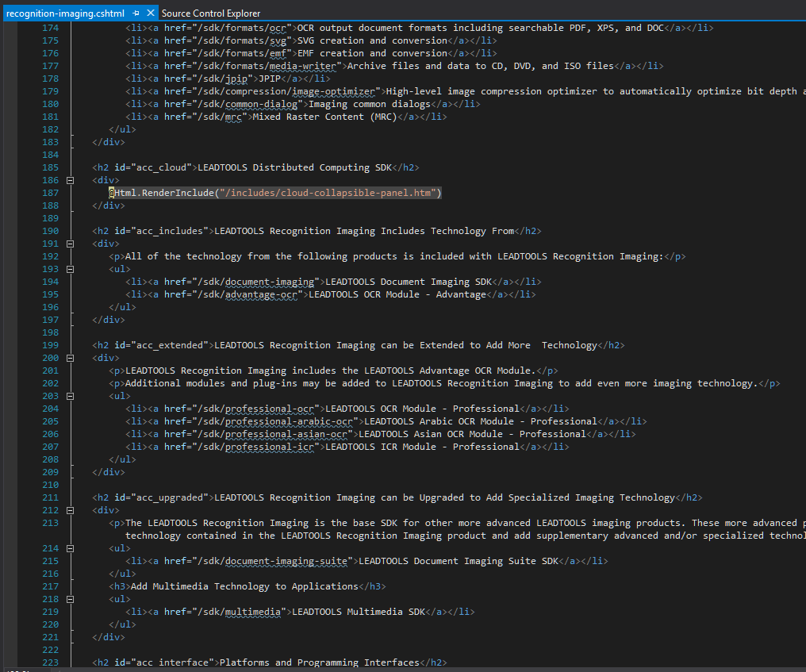The image size is (806, 672).
Task: Click the "/sdk/formats/ocr" href value
Action: [x=242, y=28]
